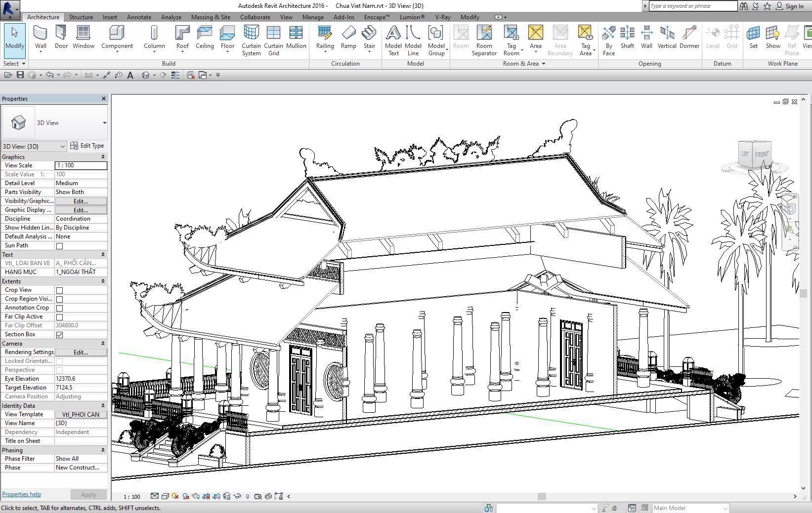Click the Vtl_PHOI CAN view template button

click(81, 415)
